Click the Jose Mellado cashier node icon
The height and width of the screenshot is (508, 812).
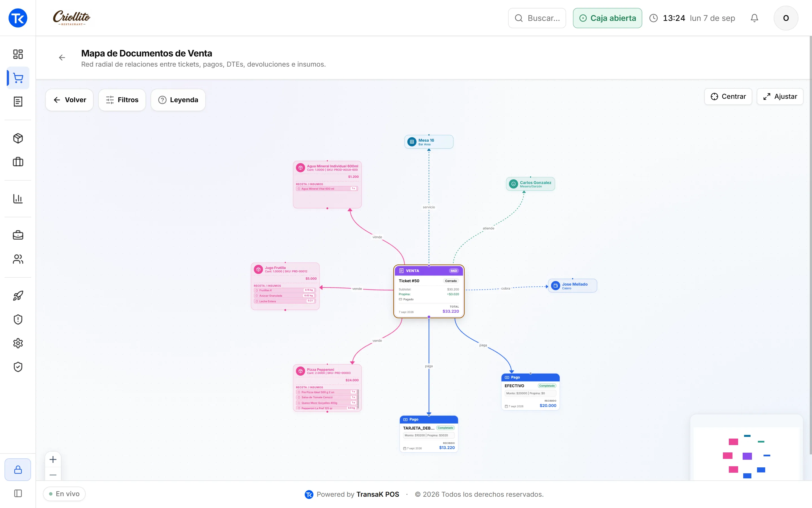click(556, 286)
